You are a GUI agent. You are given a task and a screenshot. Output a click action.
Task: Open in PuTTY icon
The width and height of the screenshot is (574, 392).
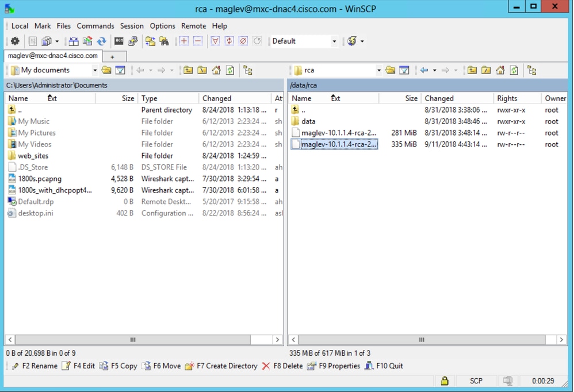pyautogui.click(x=132, y=41)
